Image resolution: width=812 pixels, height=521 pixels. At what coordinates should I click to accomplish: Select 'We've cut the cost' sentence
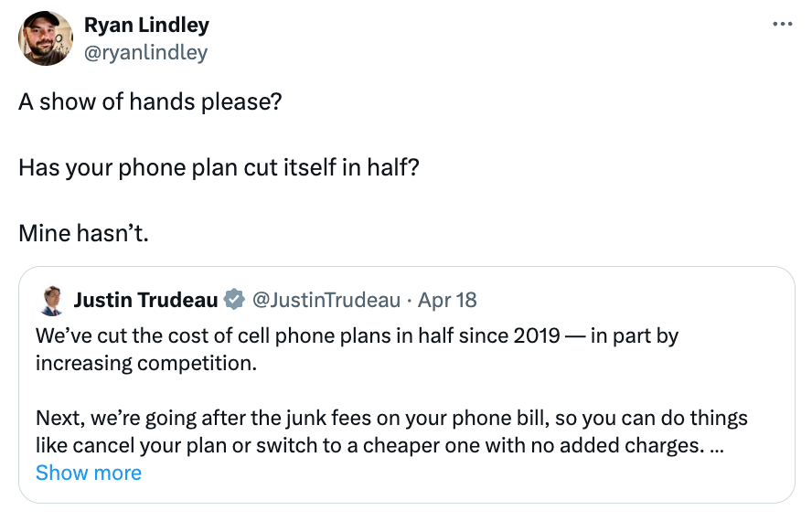tap(357, 349)
